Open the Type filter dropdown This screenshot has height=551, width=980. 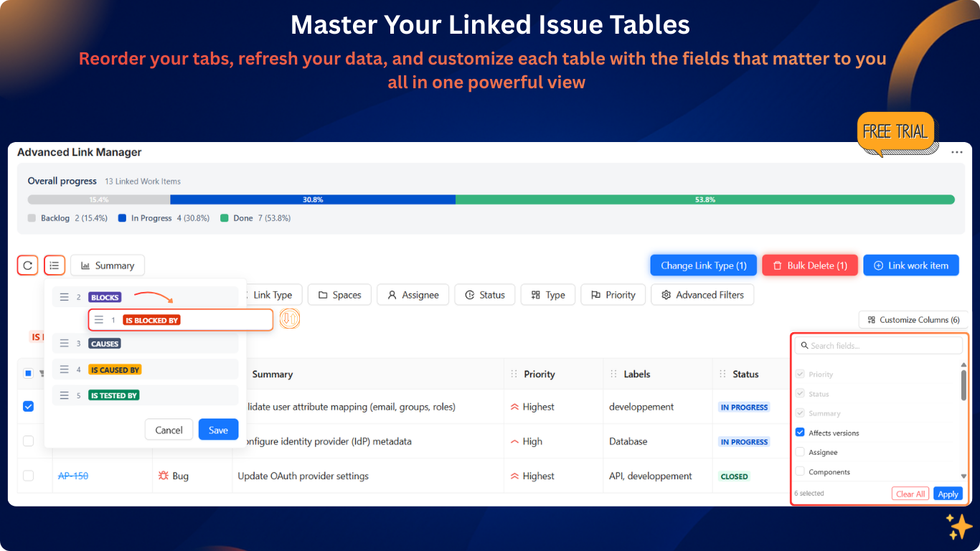[x=547, y=294]
